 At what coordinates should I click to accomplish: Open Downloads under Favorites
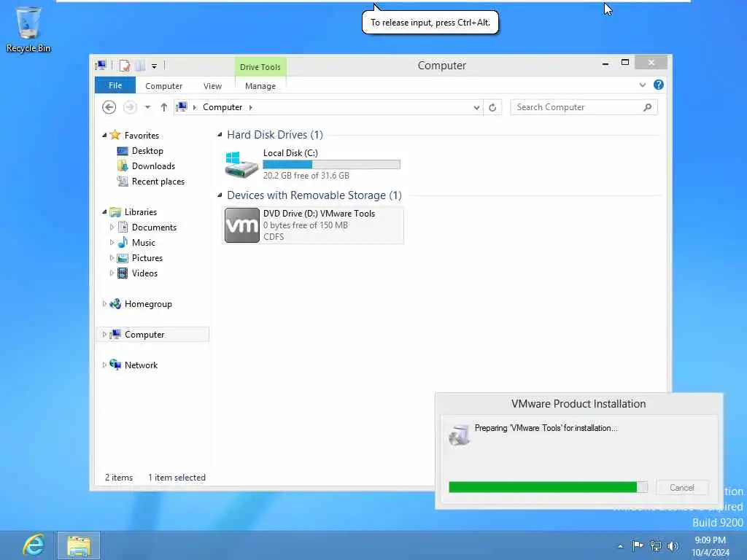(x=153, y=166)
